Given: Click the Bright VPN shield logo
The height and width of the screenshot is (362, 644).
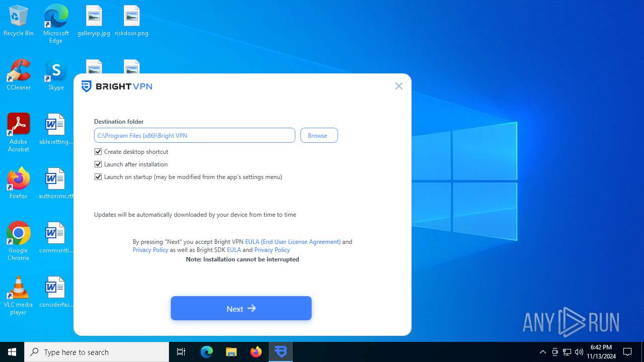Looking at the screenshot, I should click(x=87, y=86).
